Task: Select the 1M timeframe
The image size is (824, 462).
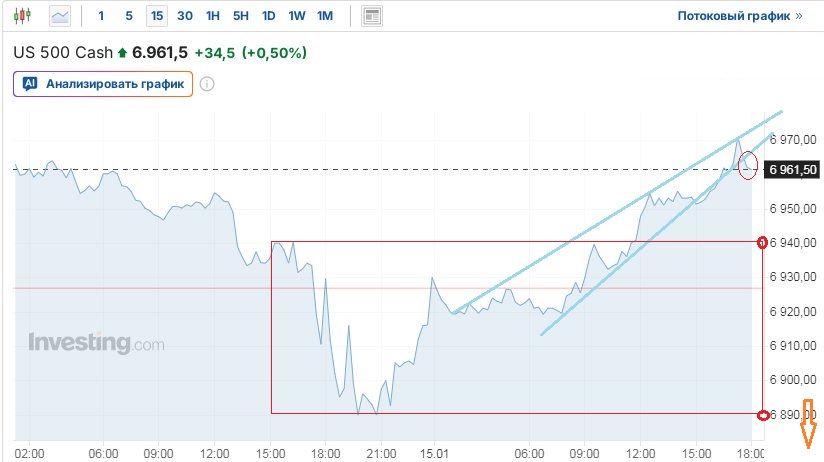Action: tap(325, 16)
